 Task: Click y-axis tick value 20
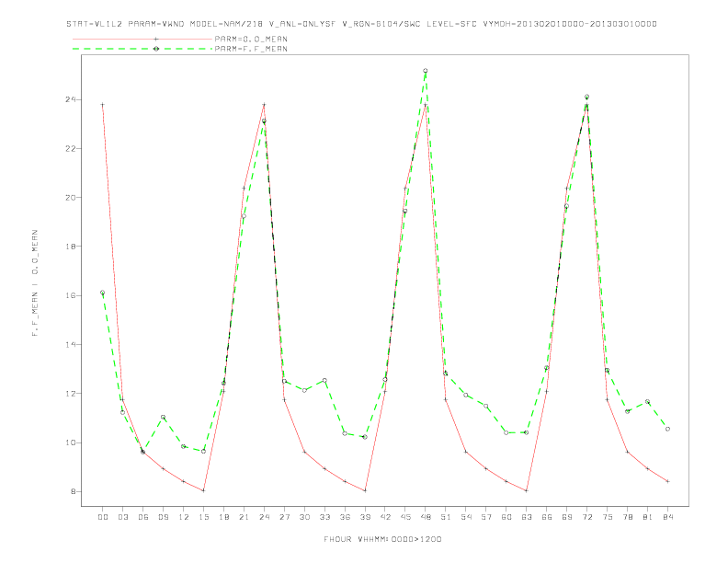click(71, 198)
